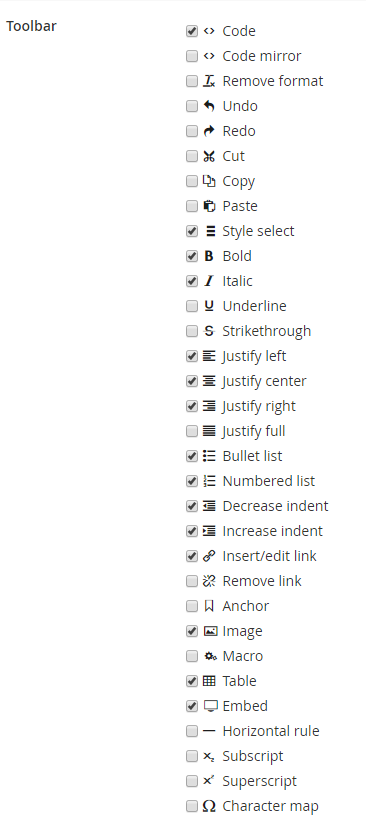Click the Cut scissors icon
Viewport: 366px width, 830px height.
[x=209, y=156]
